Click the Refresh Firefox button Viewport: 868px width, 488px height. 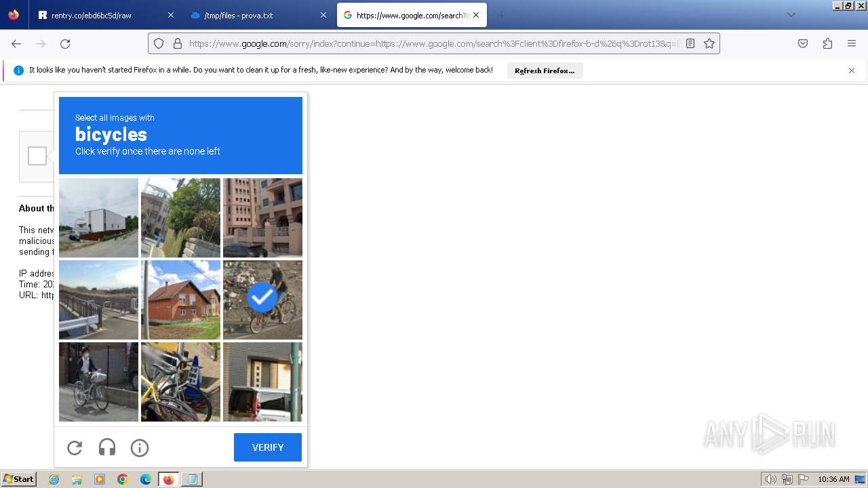(x=545, y=70)
